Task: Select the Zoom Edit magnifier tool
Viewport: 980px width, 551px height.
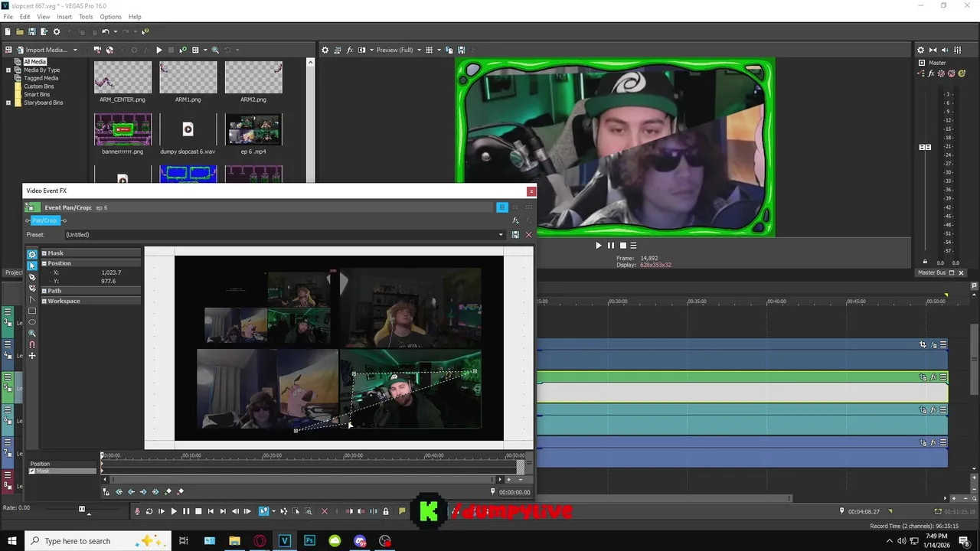Action: 31,334
